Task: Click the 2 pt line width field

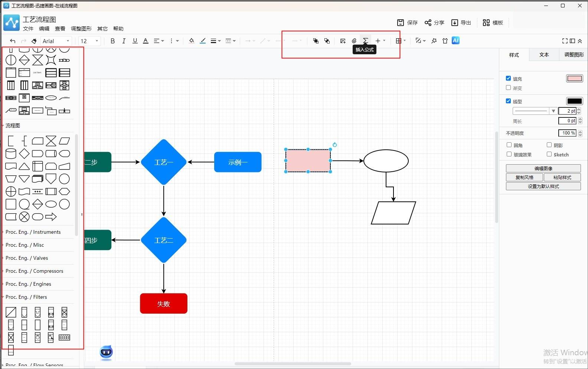Action: point(568,111)
